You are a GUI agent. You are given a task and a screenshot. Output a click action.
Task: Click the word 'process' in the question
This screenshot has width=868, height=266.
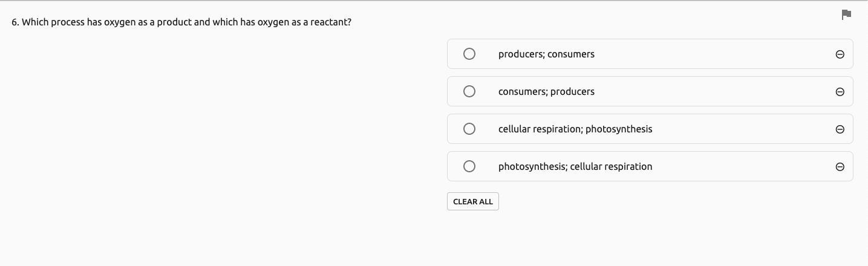(68, 22)
